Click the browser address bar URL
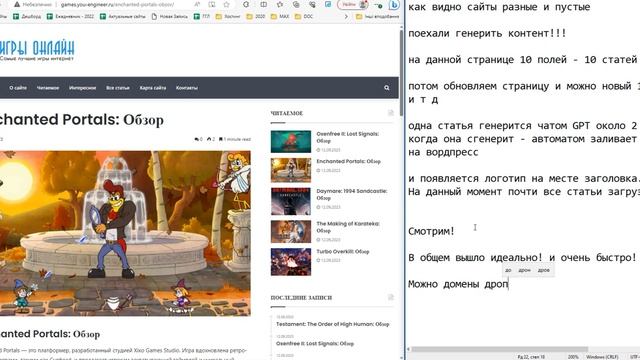 tap(117, 4)
